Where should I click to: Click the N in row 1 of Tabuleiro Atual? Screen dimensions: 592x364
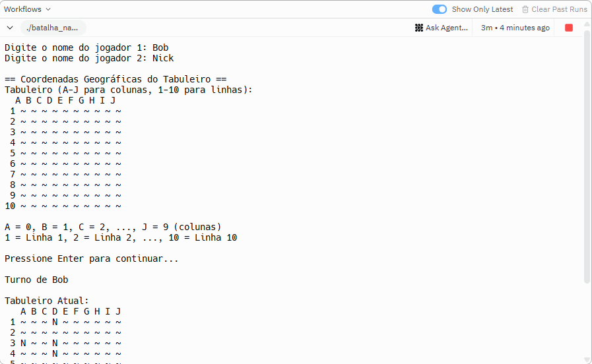click(x=55, y=322)
